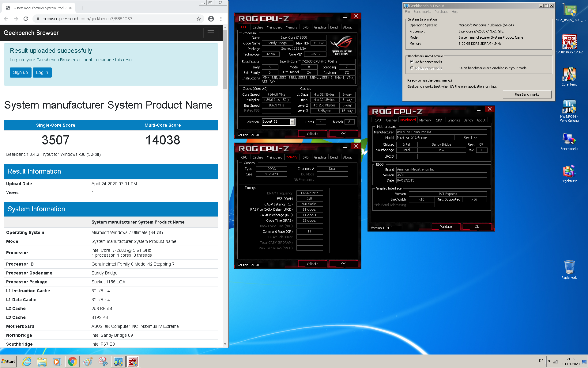The width and height of the screenshot is (588, 368).
Task: Click the DRAM Frequency 1133.7 MHz value
Action: click(x=309, y=193)
